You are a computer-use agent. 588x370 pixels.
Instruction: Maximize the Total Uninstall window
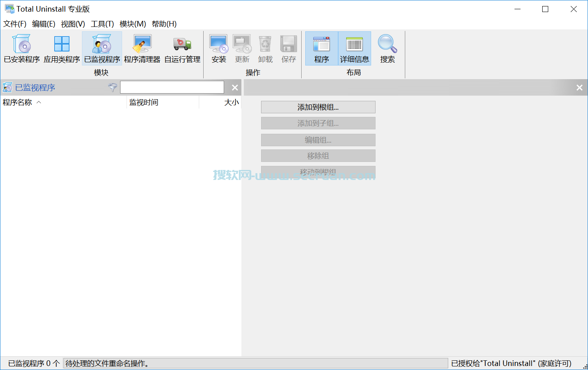[x=545, y=9]
